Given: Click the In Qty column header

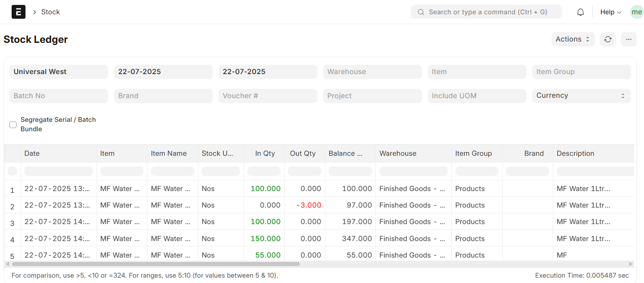Looking at the screenshot, I should (x=265, y=153).
